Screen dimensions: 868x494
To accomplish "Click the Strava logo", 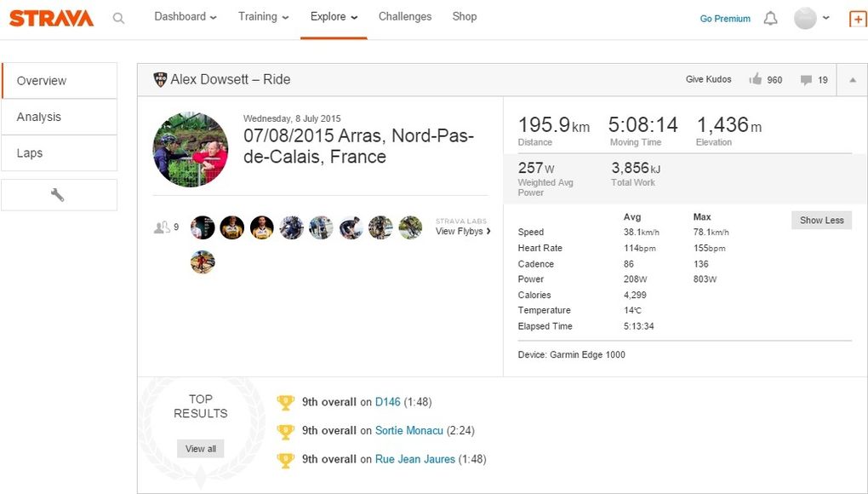I will (x=51, y=18).
